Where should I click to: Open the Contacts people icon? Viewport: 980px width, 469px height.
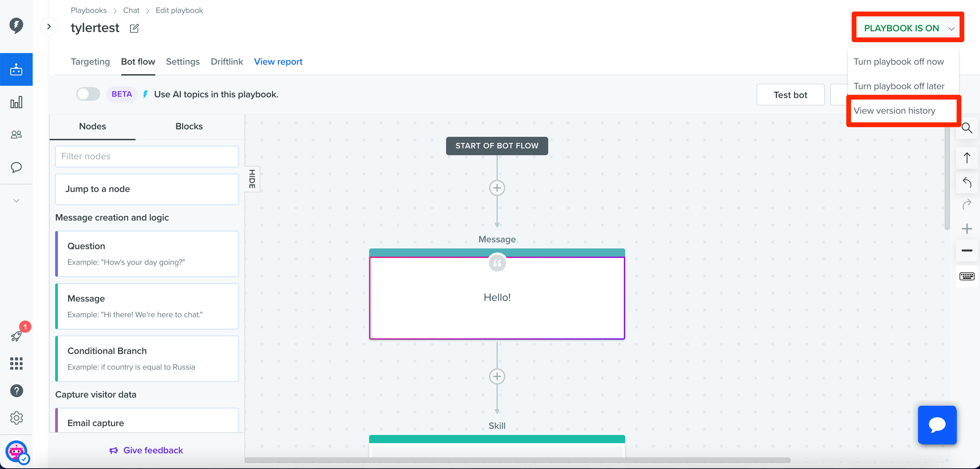point(16,135)
